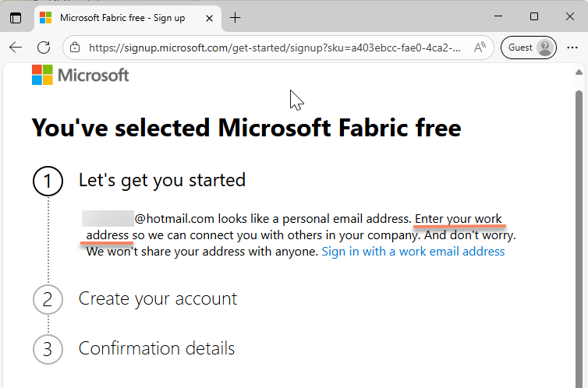The image size is (588, 388).
Task: Activate the Read aloud icon
Action: tap(480, 48)
